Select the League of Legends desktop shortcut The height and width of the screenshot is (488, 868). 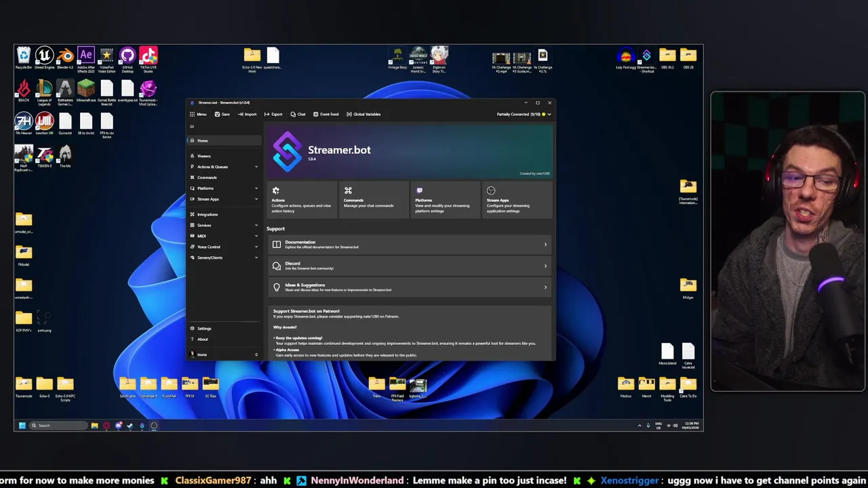pyautogui.click(x=44, y=93)
